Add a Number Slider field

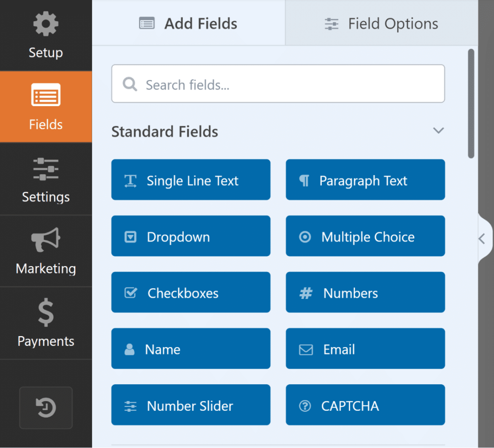tap(191, 405)
